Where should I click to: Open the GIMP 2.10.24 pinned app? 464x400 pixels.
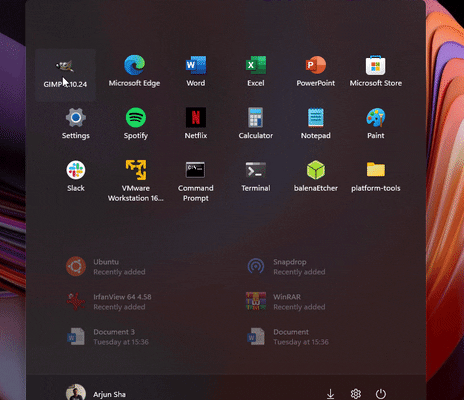coord(65,75)
